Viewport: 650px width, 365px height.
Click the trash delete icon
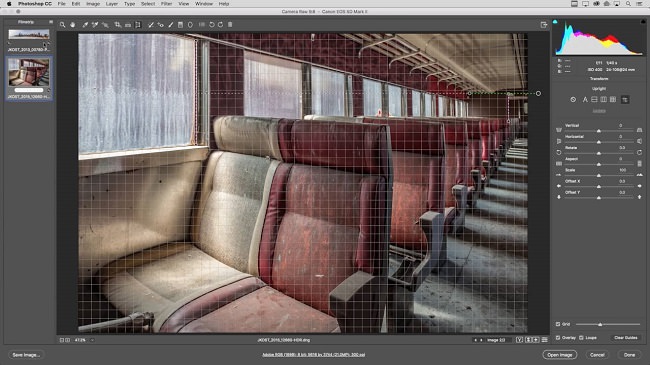pos(230,24)
